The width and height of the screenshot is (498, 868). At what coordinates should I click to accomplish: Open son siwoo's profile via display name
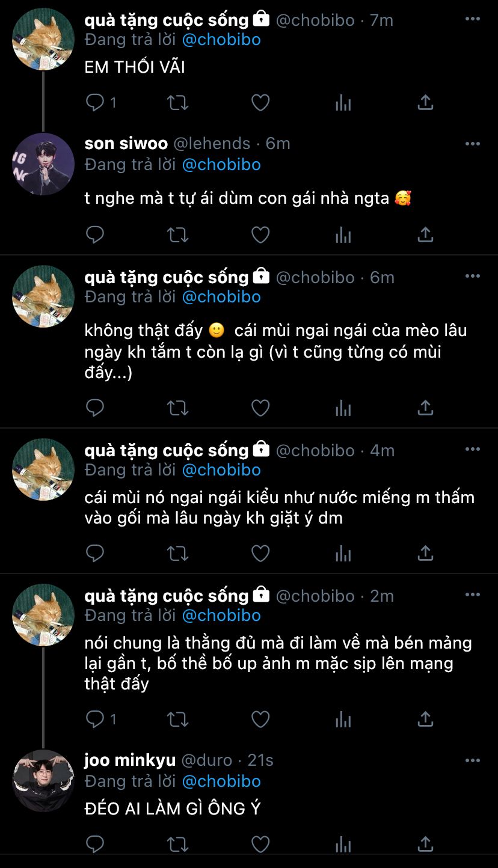(x=126, y=144)
